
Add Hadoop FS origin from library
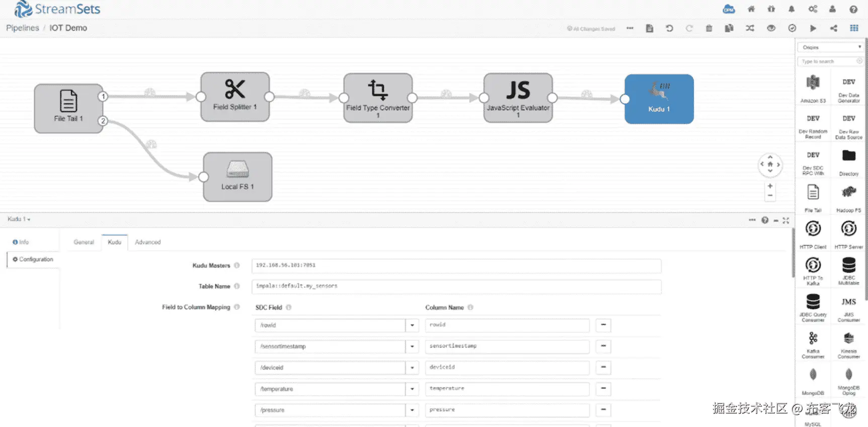pyautogui.click(x=848, y=198)
